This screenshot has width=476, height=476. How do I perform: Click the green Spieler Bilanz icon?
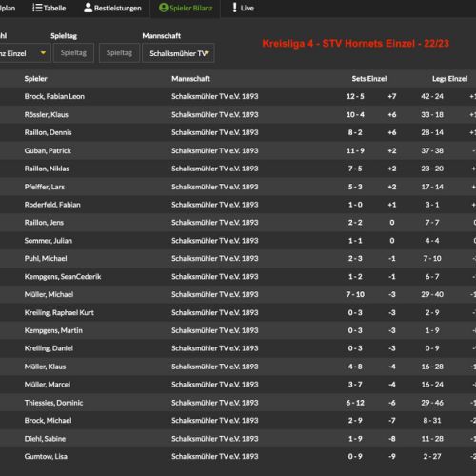163,8
